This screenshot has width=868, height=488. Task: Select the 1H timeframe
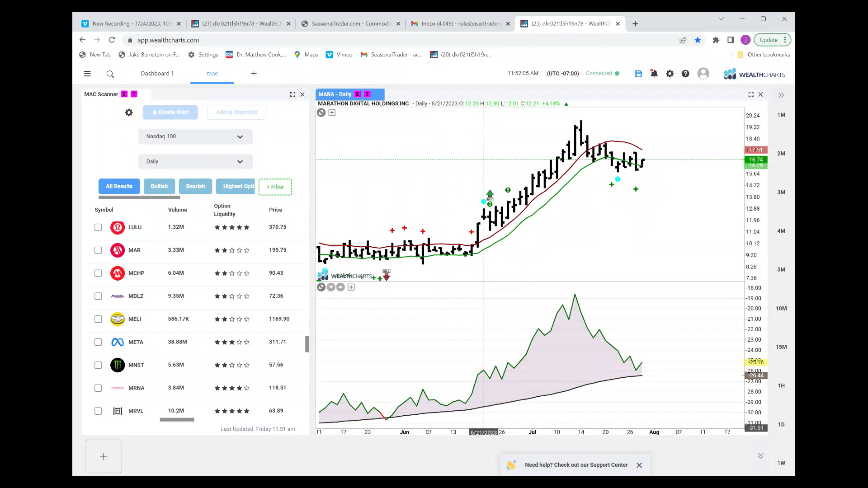coord(781,386)
